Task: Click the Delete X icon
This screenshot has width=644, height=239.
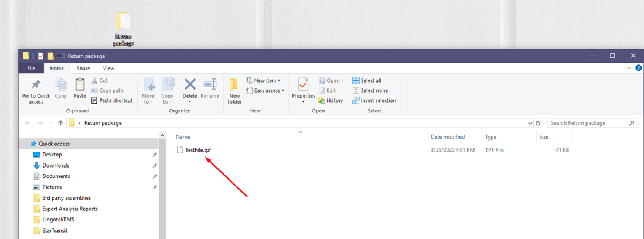Action: (x=190, y=84)
